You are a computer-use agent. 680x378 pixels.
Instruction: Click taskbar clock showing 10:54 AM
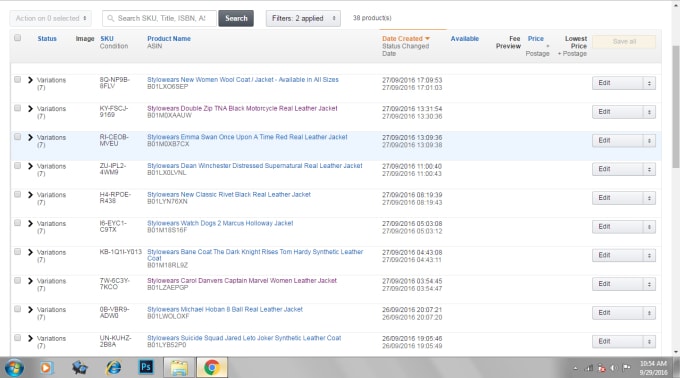click(653, 368)
